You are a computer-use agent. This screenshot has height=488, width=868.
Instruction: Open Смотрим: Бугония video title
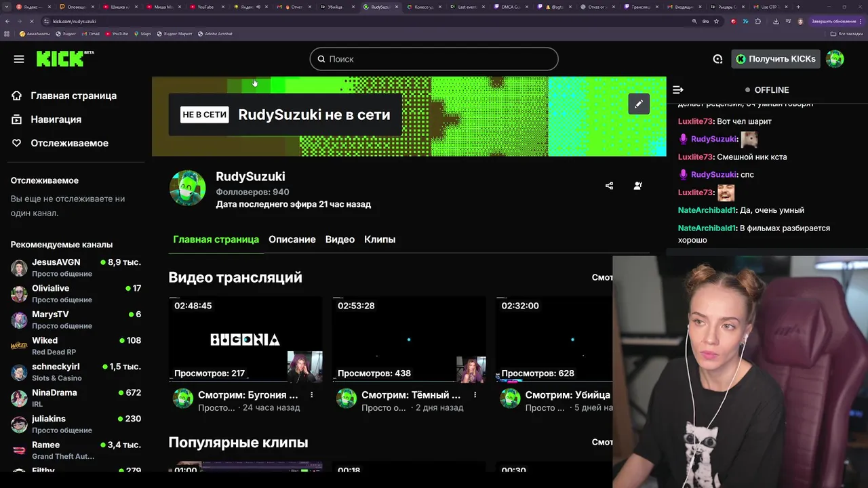click(x=248, y=394)
